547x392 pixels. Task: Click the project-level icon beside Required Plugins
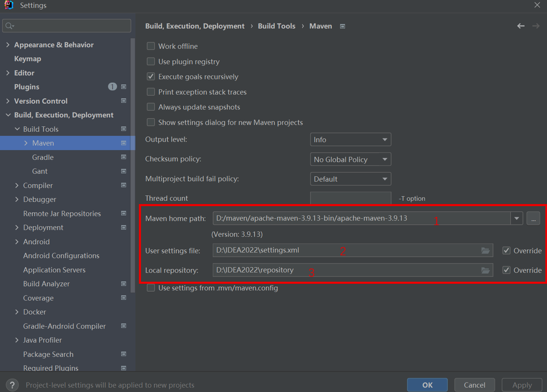coord(124,368)
